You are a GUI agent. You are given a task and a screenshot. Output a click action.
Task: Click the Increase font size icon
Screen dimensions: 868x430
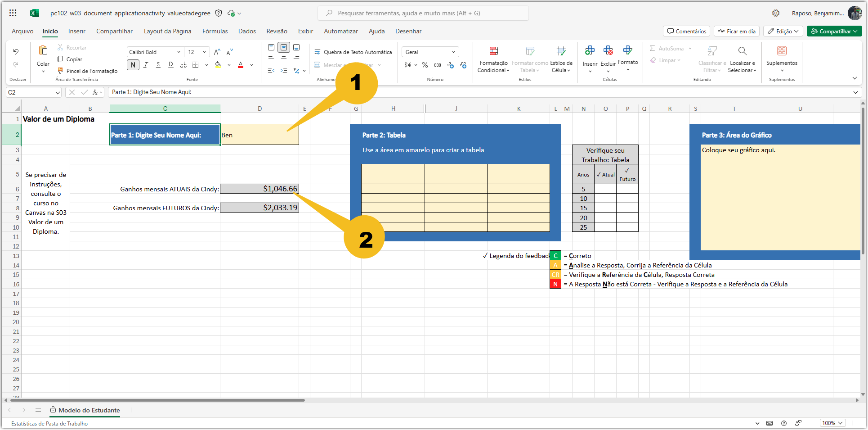tap(217, 52)
